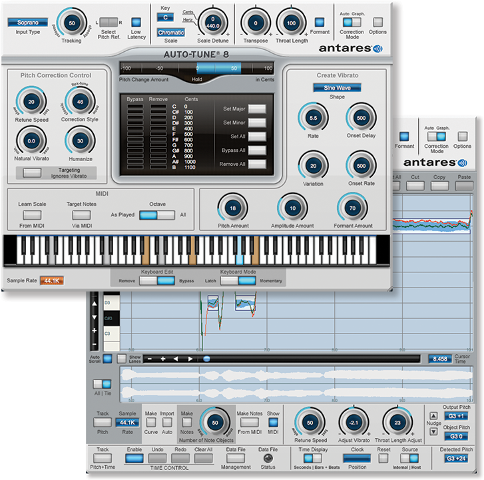
Task: Click the Import Auto button
Action: [167, 422]
